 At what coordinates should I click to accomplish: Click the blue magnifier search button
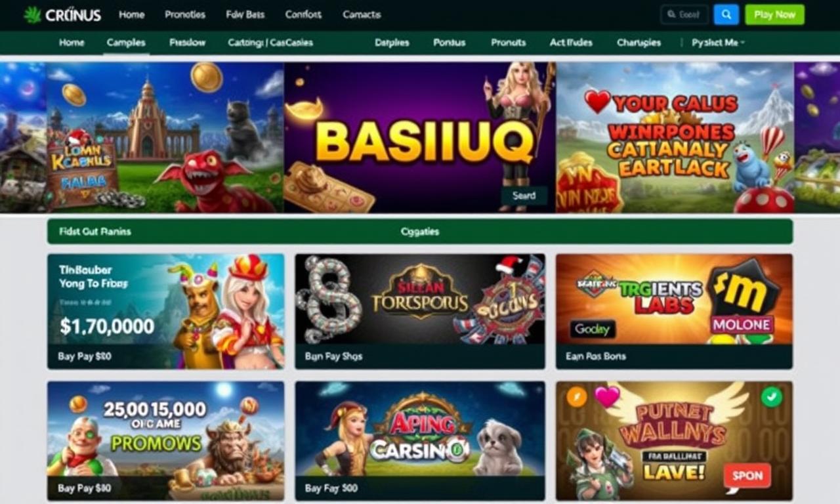point(726,14)
